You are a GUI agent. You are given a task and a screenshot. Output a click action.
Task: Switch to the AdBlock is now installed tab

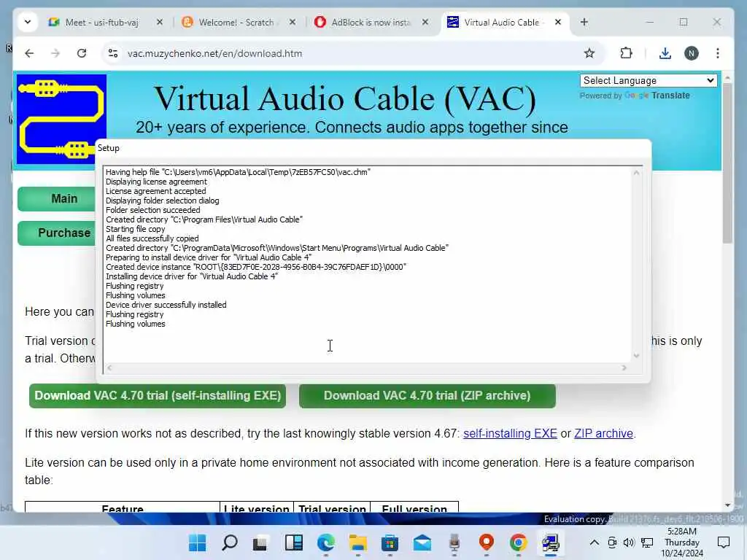click(370, 23)
